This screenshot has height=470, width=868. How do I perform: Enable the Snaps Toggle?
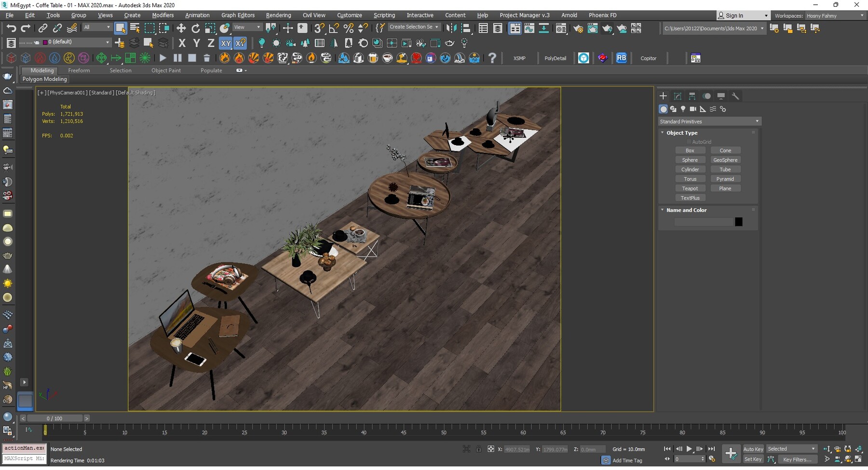(x=319, y=27)
